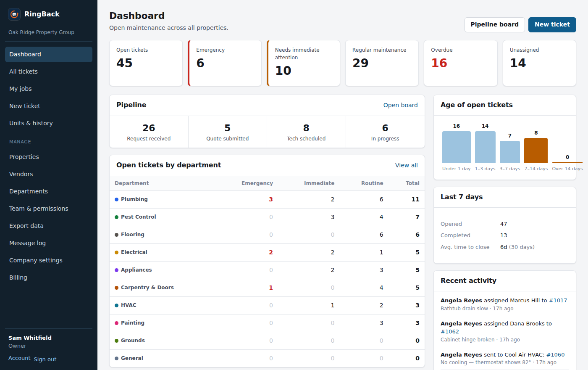Select Request received pipeline stage
This screenshot has width=588, height=370.
149,132
